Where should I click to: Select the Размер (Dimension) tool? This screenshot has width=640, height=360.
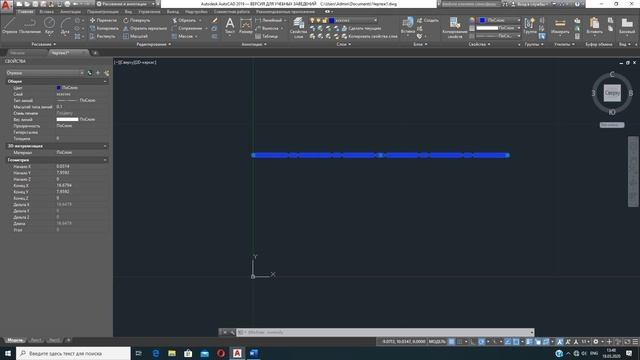246,26
